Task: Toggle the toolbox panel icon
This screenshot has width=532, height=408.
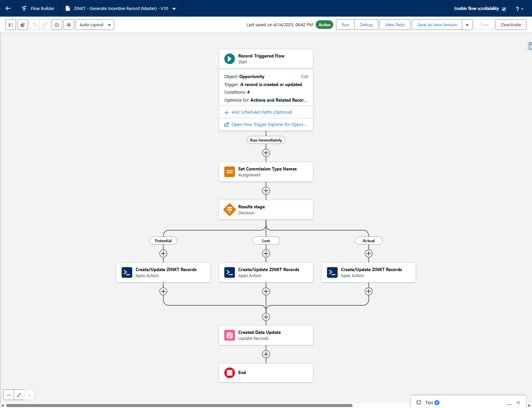Action: point(11,25)
